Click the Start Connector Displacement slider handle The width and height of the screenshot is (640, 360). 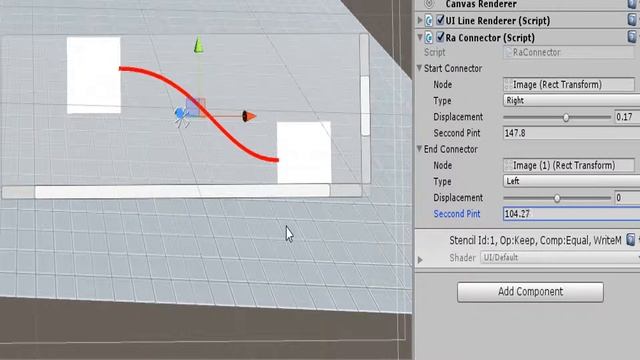[566, 118]
